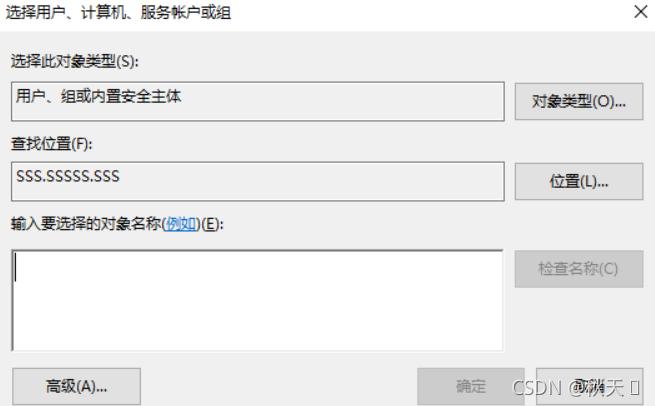Image resolution: width=655 pixels, height=406 pixels.
Task: Click the dialog title bar text
Action: coord(118,13)
